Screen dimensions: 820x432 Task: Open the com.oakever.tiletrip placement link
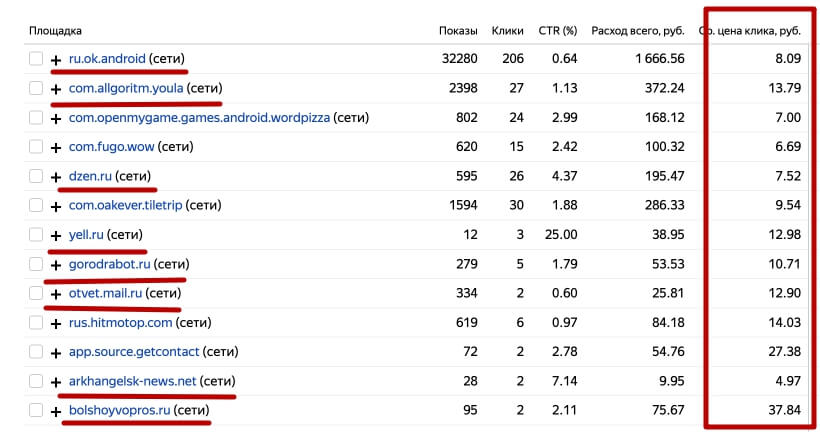pos(125,206)
